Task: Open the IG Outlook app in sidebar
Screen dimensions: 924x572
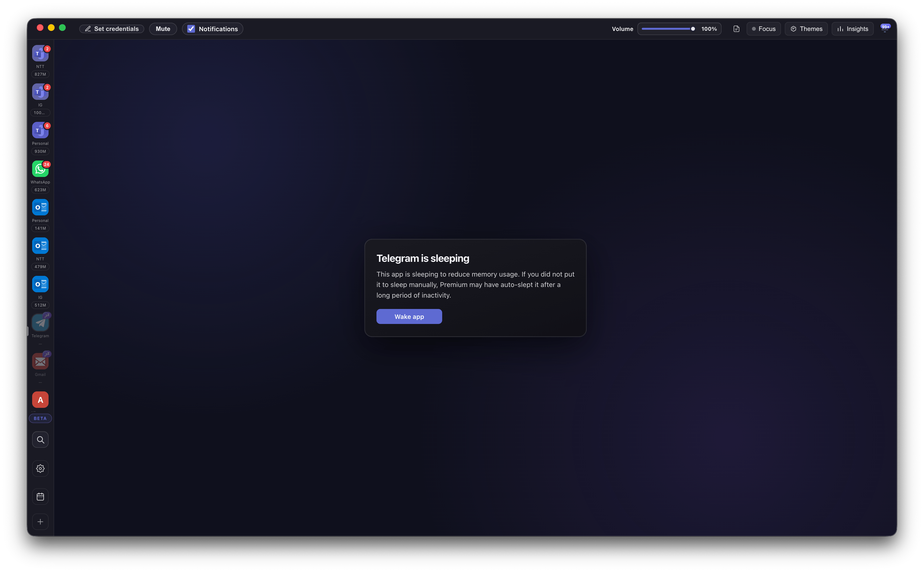Action: 40,284
